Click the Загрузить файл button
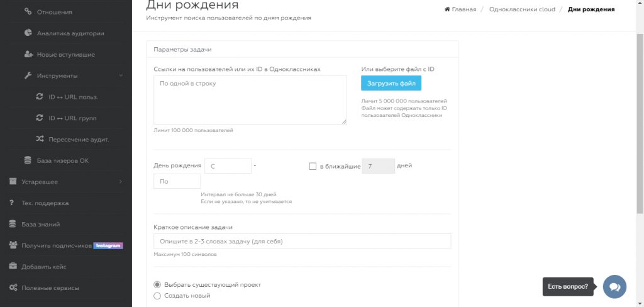Viewport: 644px width, 307px height. pos(391,83)
